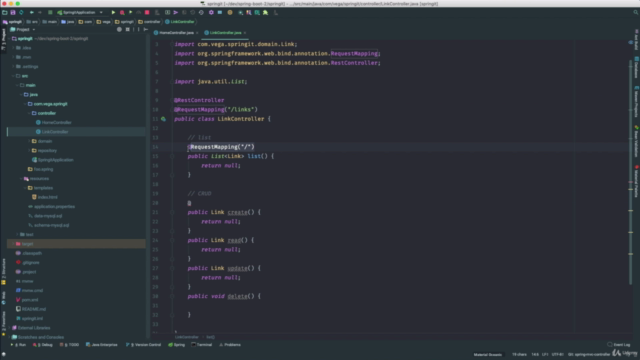Toggle code fold at delete() method
The image size is (640, 360).
[x=172, y=296]
